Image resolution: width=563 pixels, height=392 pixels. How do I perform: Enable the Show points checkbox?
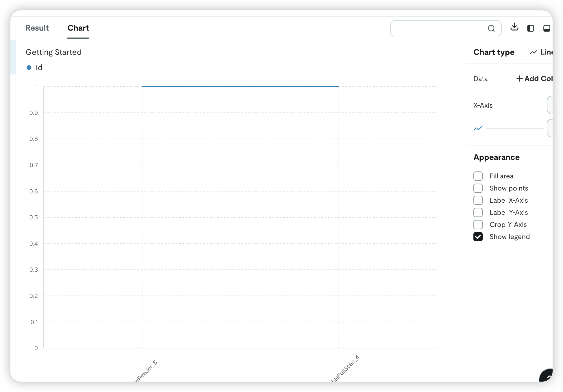[478, 188]
